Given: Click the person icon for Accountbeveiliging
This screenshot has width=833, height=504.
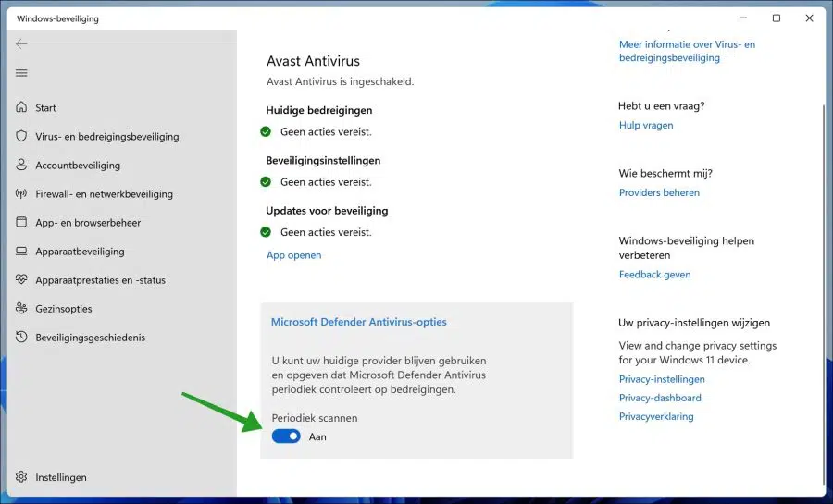Looking at the screenshot, I should 21,165.
